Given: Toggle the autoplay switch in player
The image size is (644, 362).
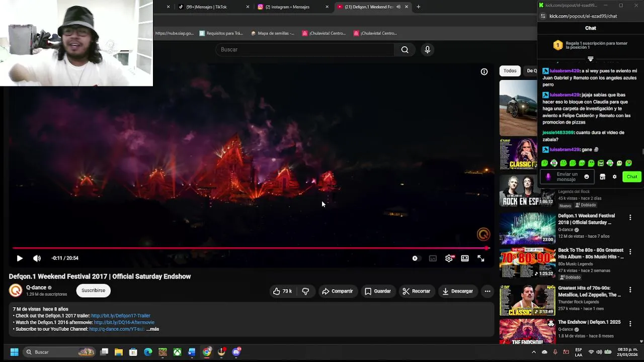Looking at the screenshot, I should coord(415,258).
